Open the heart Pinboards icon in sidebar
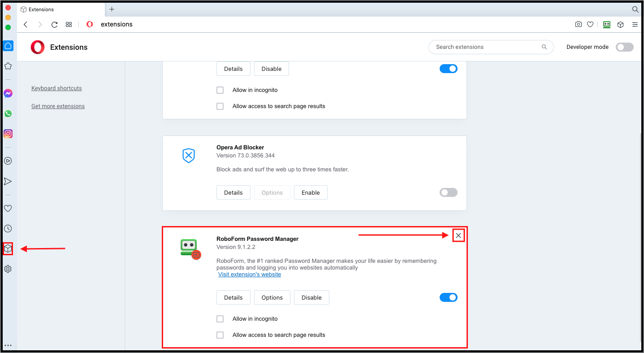 tap(8, 208)
